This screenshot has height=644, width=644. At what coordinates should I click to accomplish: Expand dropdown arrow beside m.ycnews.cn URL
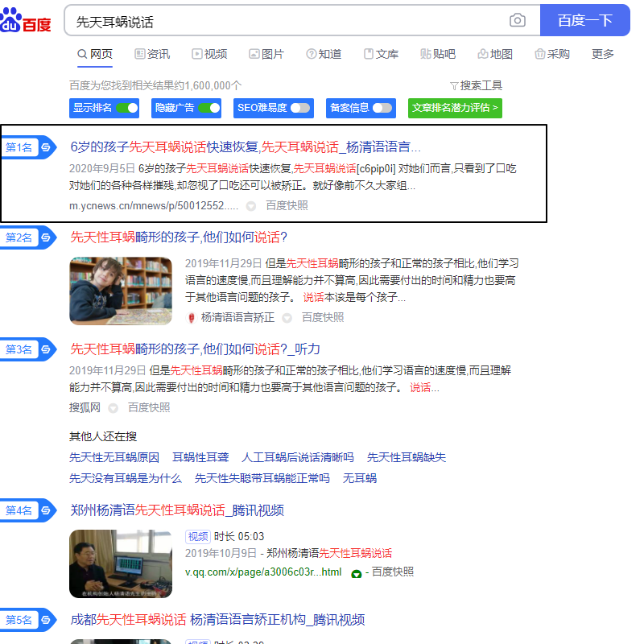tap(251, 207)
